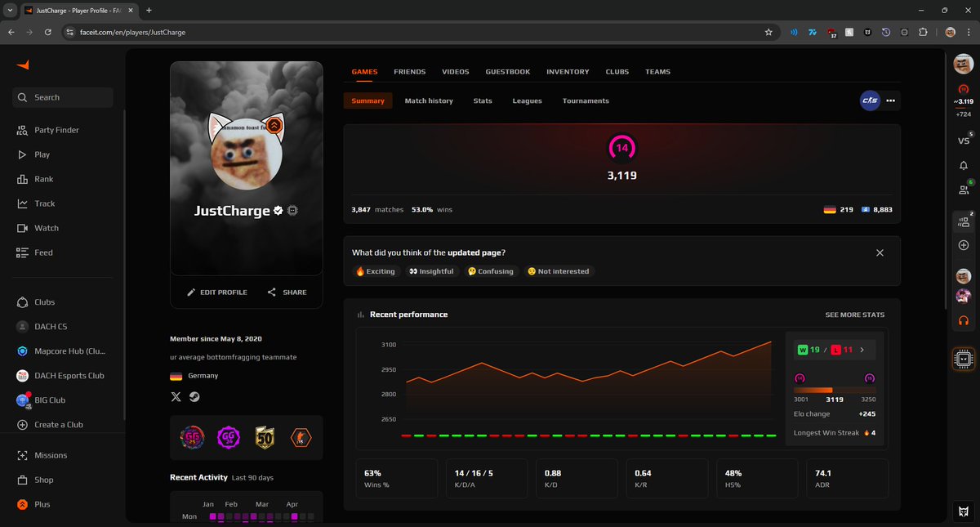The image size is (980, 527).
Task: Open a new browser tab
Action: pyautogui.click(x=149, y=10)
